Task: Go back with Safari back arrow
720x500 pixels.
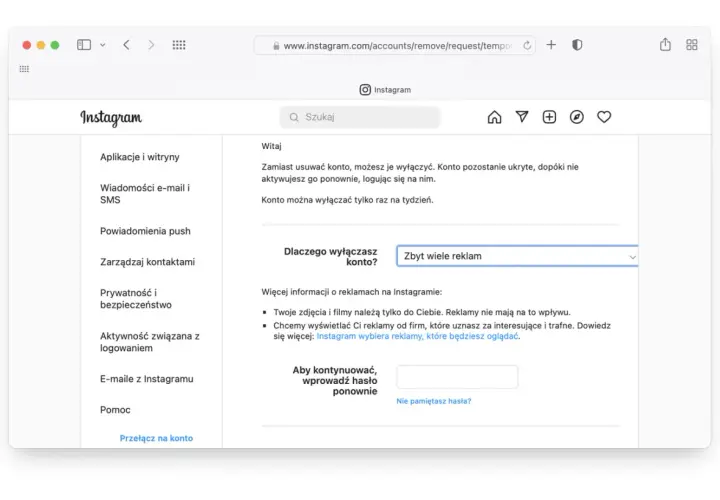Action: tap(126, 45)
